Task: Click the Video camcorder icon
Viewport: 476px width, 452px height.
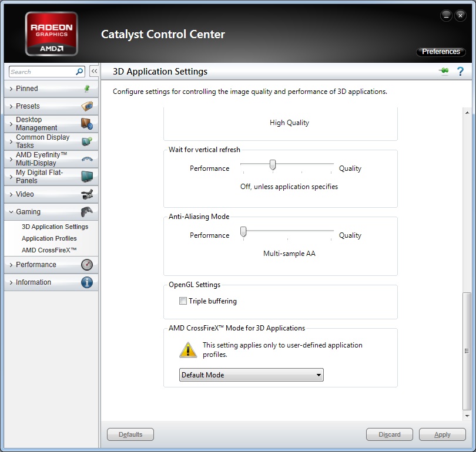Action: tap(87, 194)
